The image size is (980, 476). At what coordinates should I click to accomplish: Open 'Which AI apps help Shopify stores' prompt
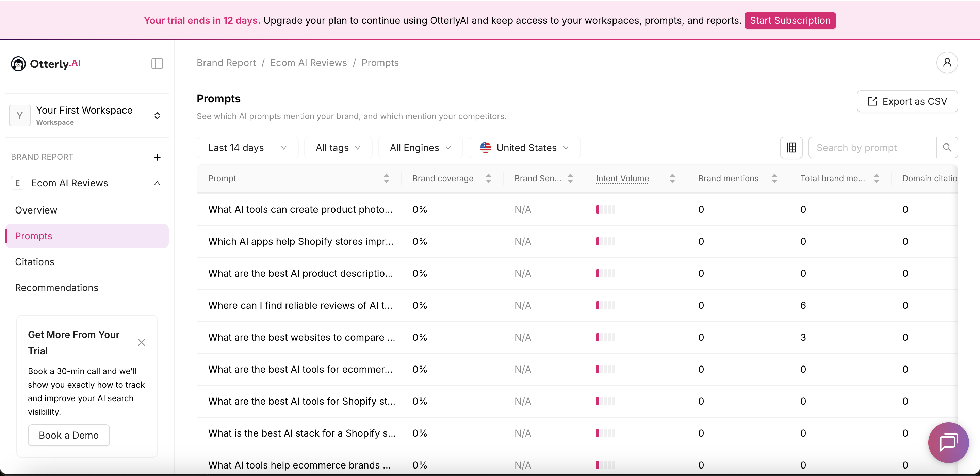[x=301, y=241]
